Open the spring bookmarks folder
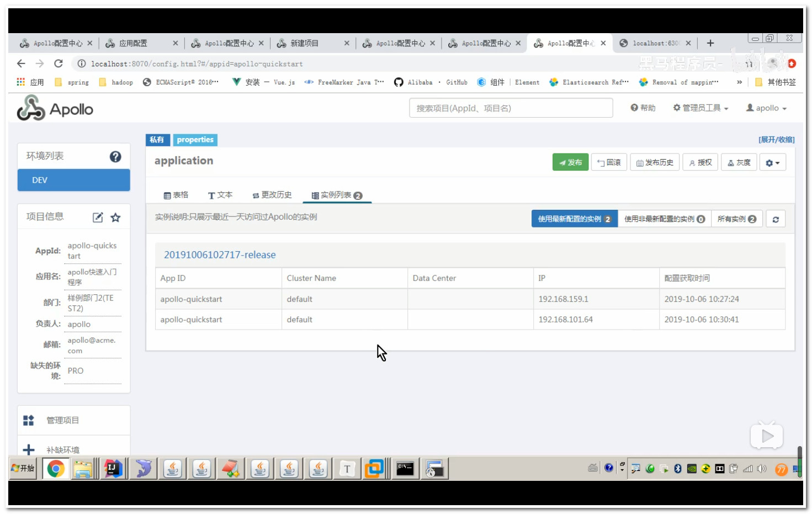 [x=72, y=82]
